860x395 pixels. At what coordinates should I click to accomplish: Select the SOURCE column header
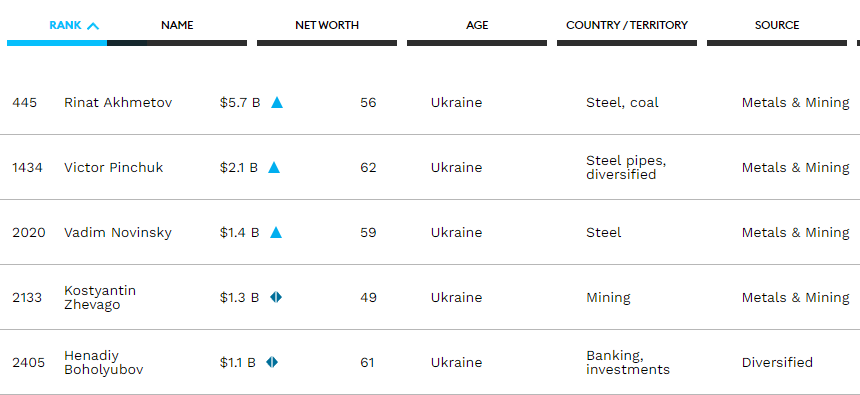click(777, 25)
